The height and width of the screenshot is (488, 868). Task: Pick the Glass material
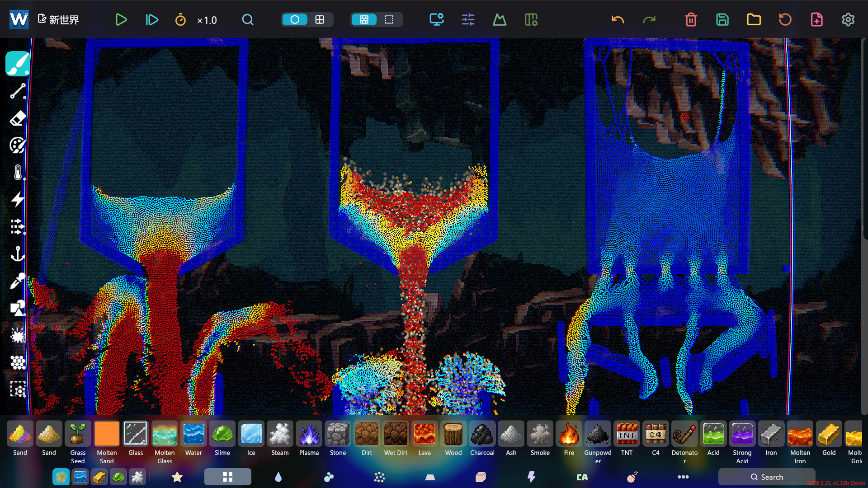[x=136, y=434]
